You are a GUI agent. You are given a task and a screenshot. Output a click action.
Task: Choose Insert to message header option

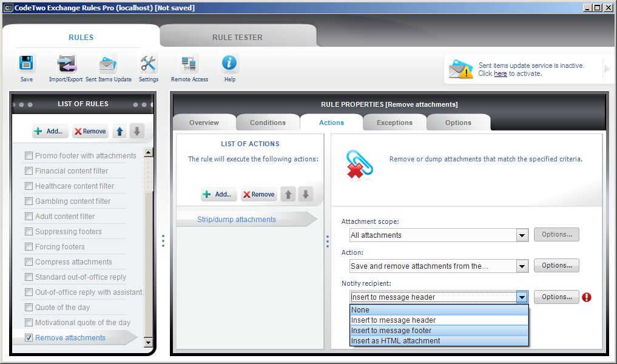coord(439,320)
